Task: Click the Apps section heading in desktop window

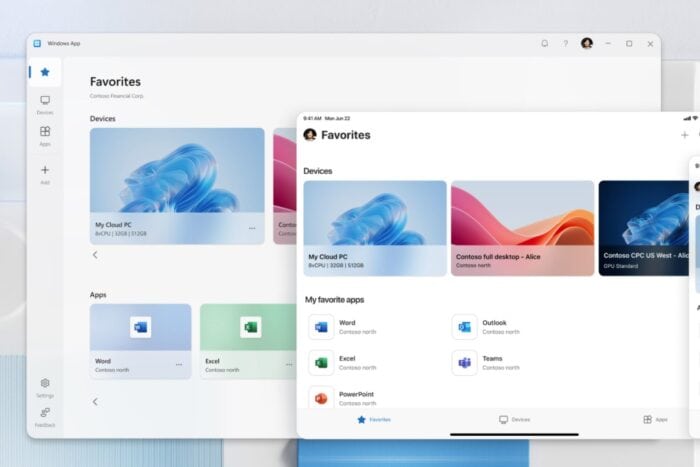Action: [x=98, y=295]
